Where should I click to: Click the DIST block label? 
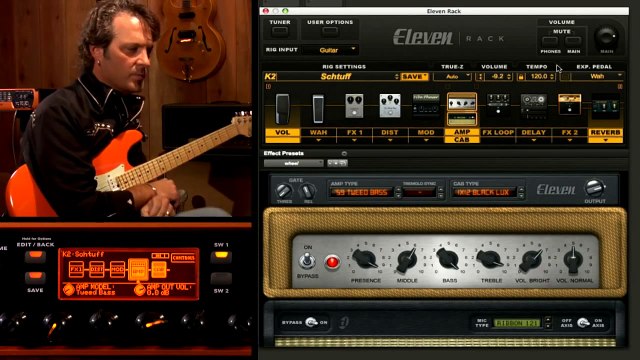click(x=390, y=132)
